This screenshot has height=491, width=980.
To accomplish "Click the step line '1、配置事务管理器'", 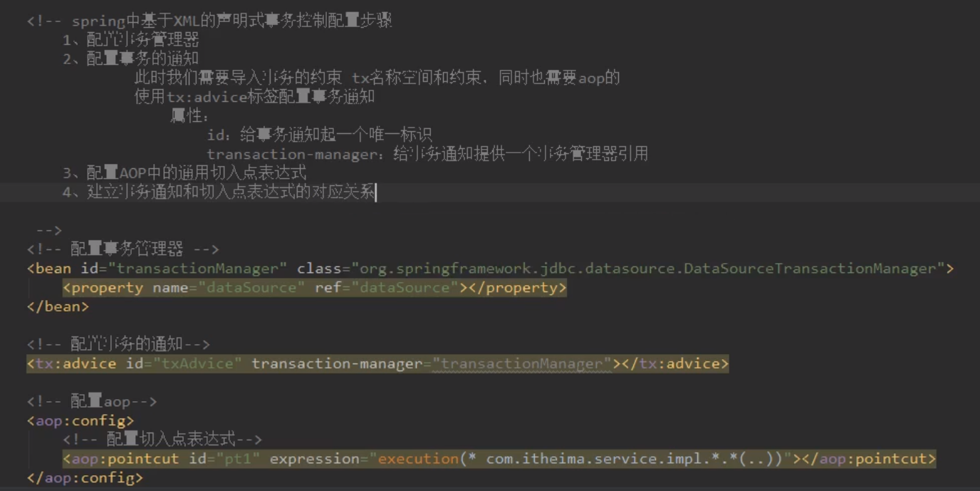I will (131, 40).
